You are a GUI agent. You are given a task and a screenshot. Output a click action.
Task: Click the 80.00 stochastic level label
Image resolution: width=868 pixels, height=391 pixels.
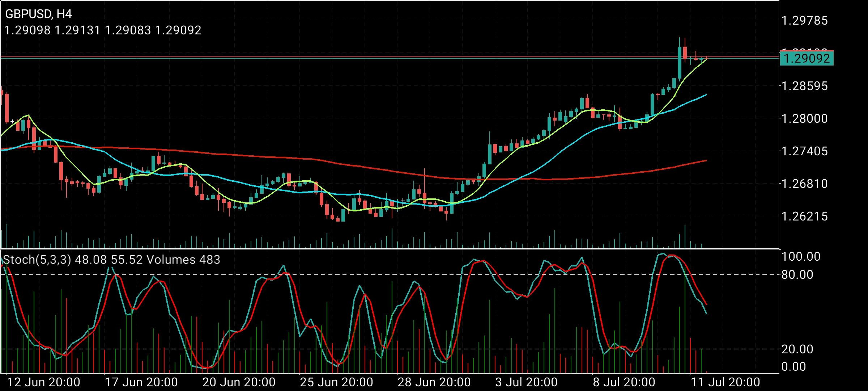pyautogui.click(x=797, y=275)
